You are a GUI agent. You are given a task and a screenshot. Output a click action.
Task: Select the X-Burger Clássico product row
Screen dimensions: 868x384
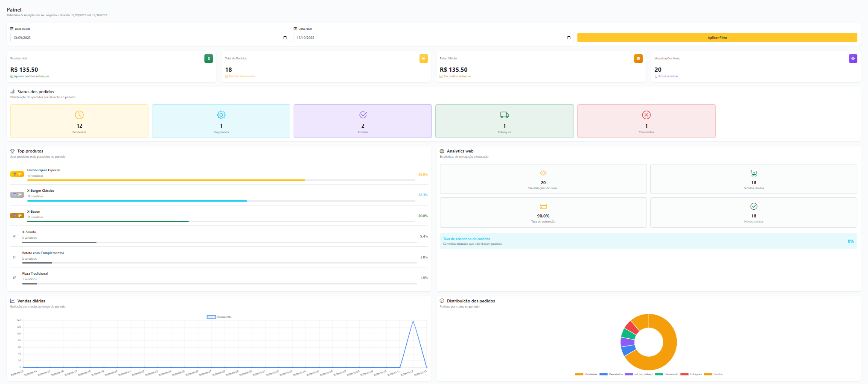tap(219, 195)
